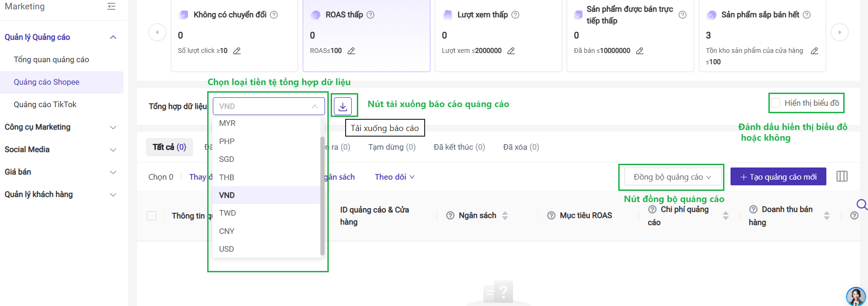Select USD in the currency list

227,249
